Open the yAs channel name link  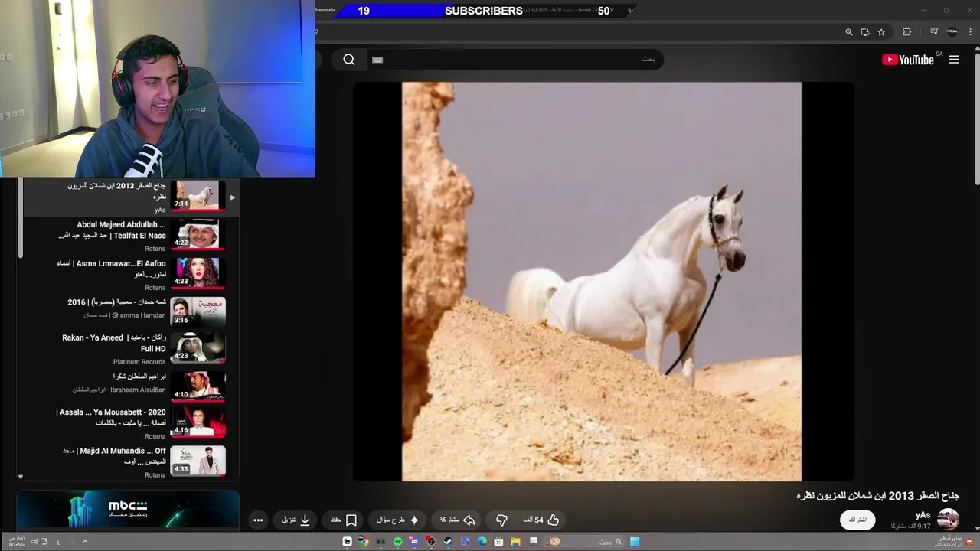923,515
